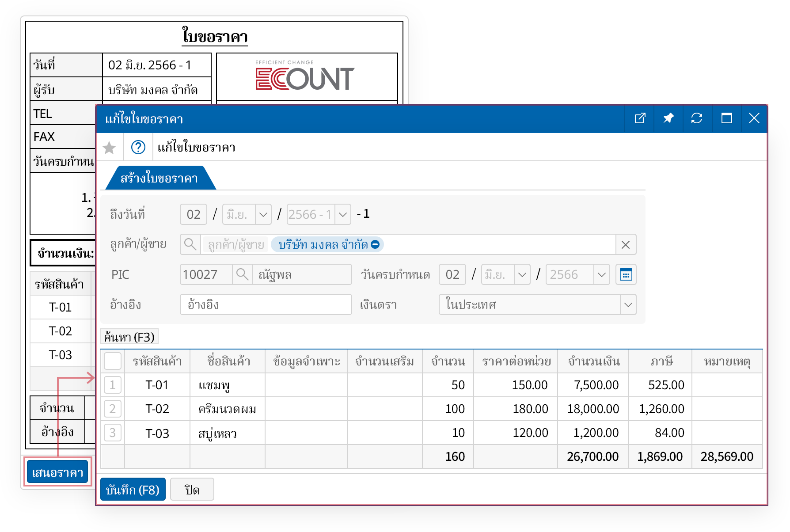This screenshot has width=790, height=532.
Task: Open the due date calendar picker
Action: click(626, 275)
